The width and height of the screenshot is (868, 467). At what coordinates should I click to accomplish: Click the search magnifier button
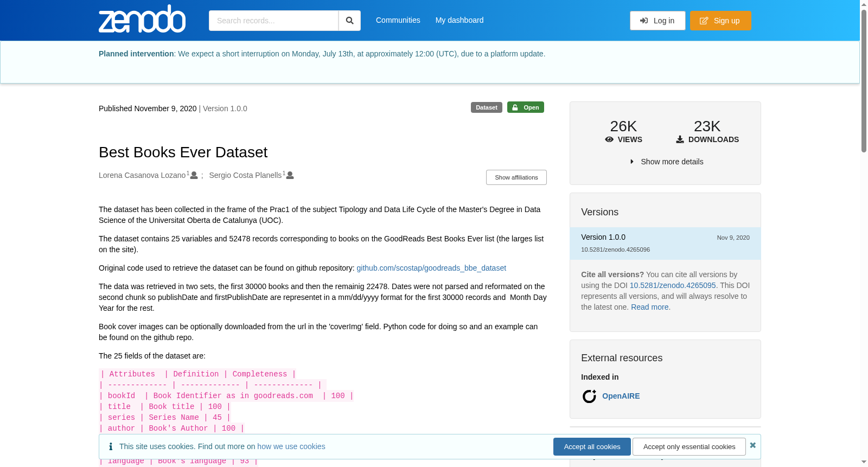(349, 21)
